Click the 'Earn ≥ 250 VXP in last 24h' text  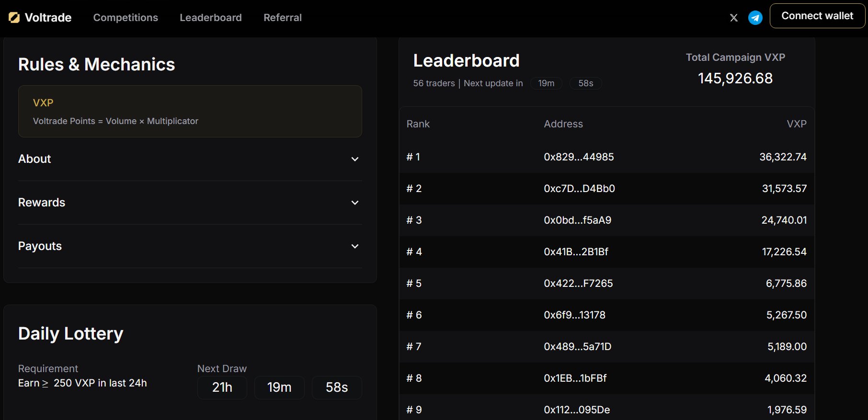[82, 383]
